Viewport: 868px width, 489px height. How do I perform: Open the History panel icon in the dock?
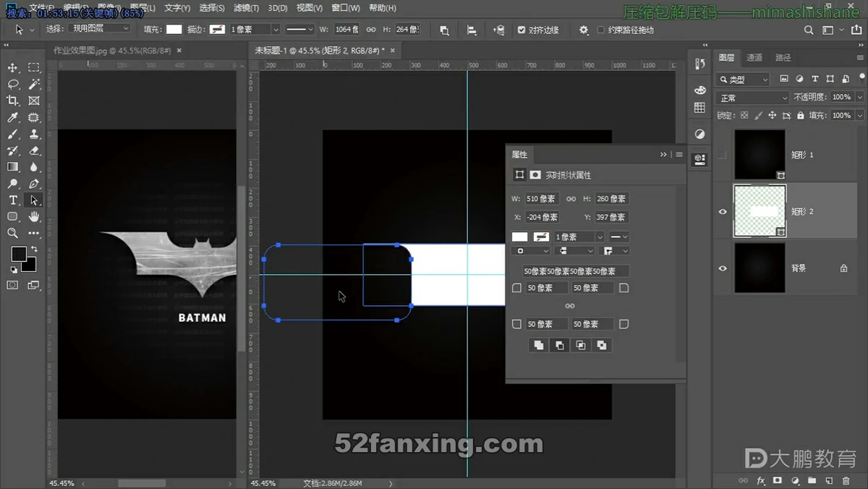pyautogui.click(x=699, y=64)
